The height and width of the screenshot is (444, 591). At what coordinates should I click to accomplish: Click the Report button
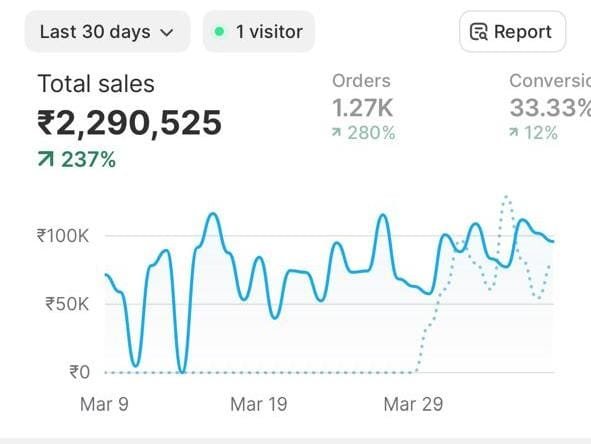[x=512, y=32]
